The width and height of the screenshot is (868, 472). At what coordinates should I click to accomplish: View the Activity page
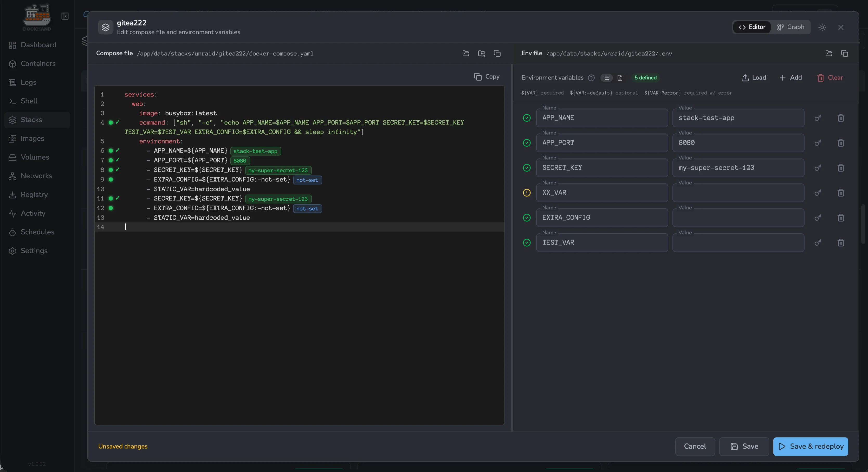coord(37,213)
